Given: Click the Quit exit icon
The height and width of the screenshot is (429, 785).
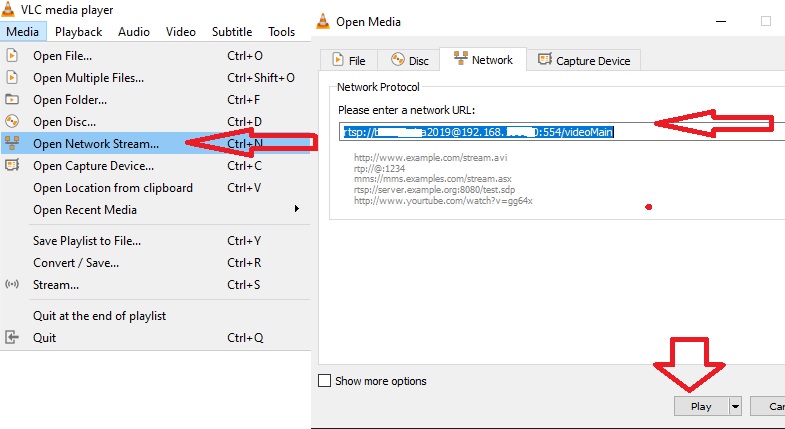Looking at the screenshot, I should tap(12, 338).
